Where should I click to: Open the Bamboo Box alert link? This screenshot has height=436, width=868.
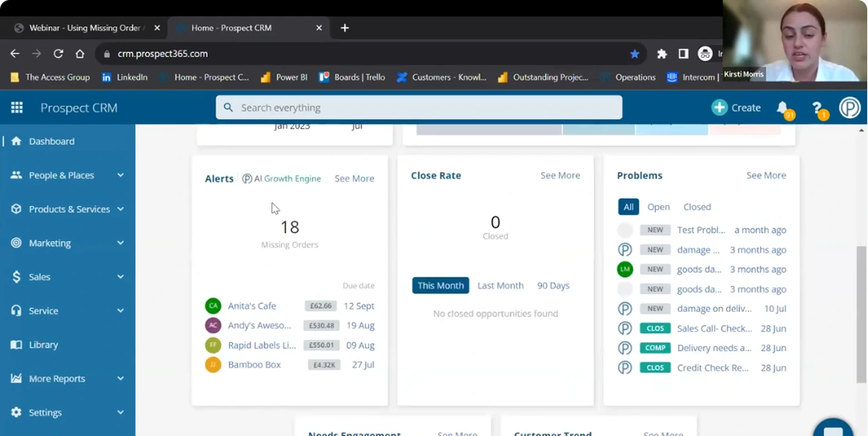pyautogui.click(x=254, y=365)
